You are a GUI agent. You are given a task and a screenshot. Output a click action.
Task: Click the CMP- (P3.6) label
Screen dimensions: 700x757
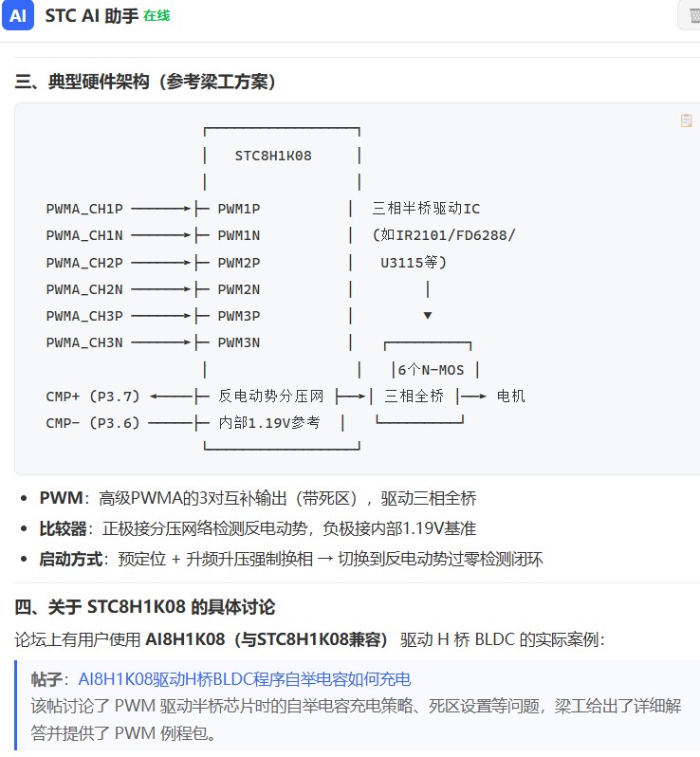pos(93,423)
